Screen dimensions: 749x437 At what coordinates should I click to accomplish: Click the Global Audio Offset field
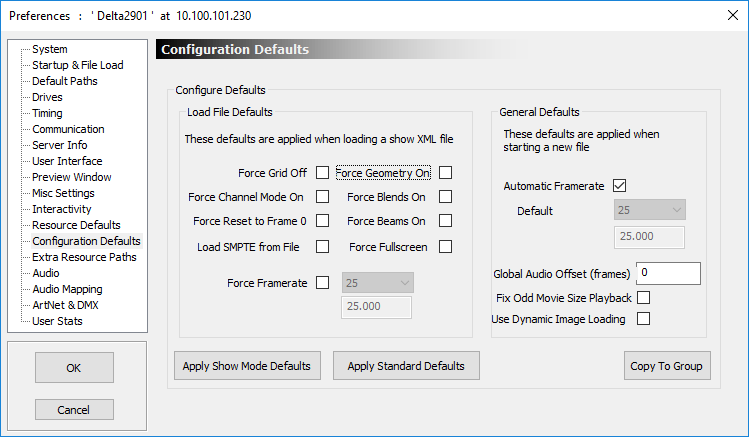[x=668, y=273]
